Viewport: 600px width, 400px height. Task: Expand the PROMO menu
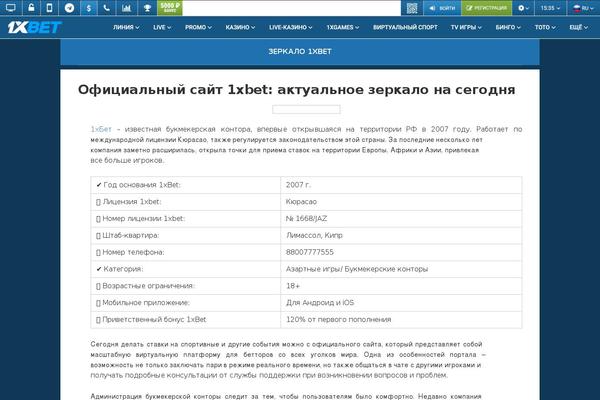[198, 27]
